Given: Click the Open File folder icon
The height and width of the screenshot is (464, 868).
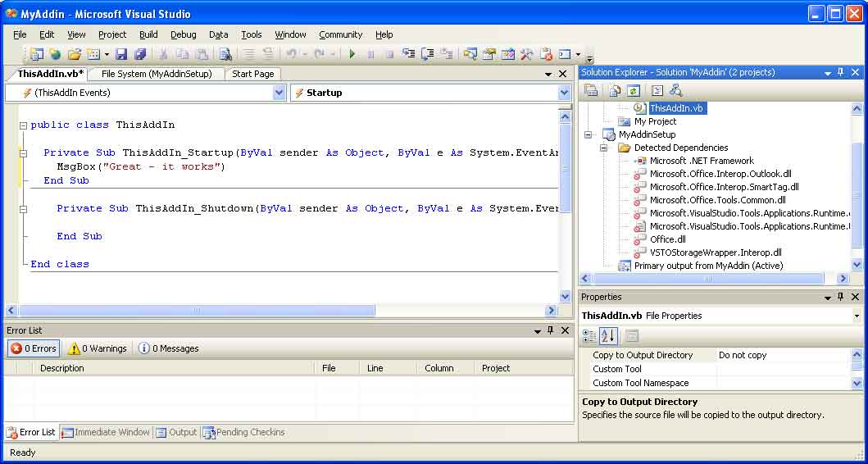Looking at the screenshot, I should point(75,54).
